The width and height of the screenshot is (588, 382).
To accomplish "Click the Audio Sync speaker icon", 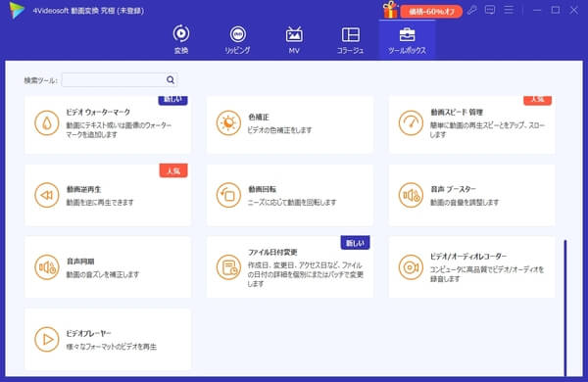I will [x=46, y=267].
